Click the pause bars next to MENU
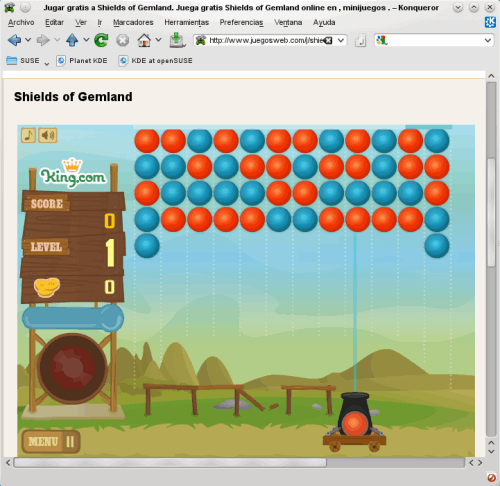Screen dimensions: 500x486 point(70,442)
